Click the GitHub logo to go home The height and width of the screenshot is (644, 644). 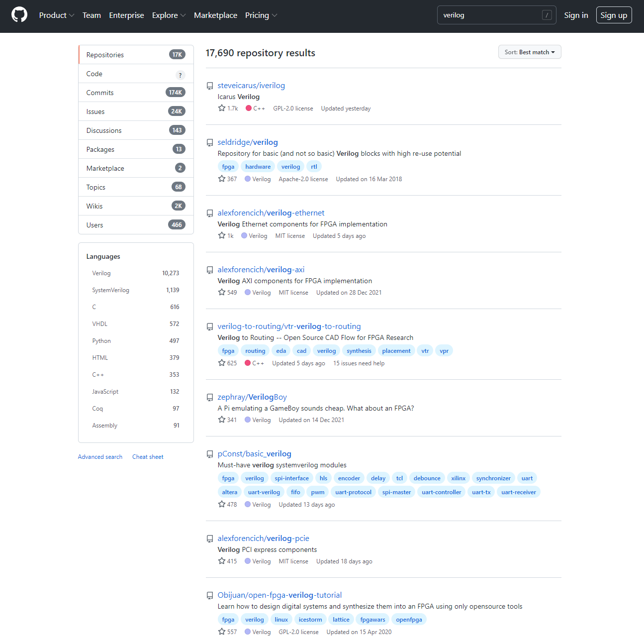19,14
